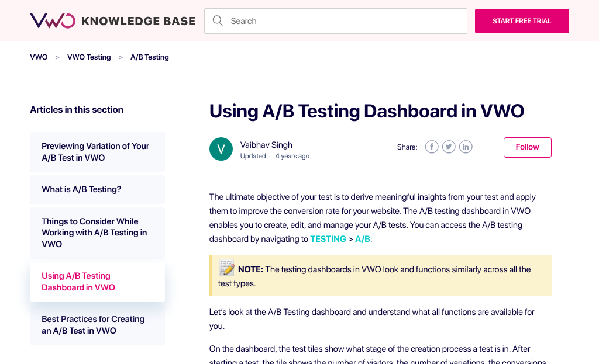This screenshot has width=599, height=364.
Task: Click the A/B link in the article
Action: pos(363,239)
